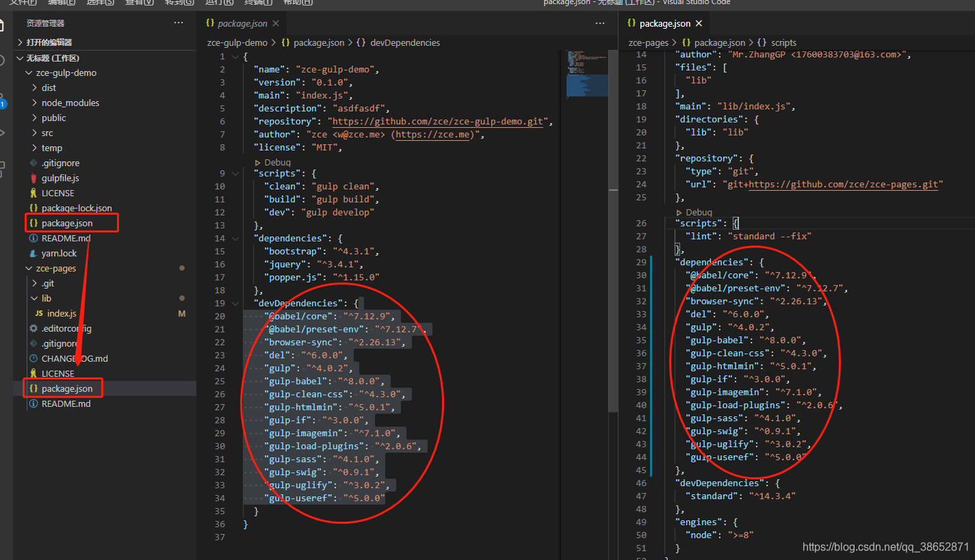Collapse the lib folder in zce-pages

click(x=35, y=298)
